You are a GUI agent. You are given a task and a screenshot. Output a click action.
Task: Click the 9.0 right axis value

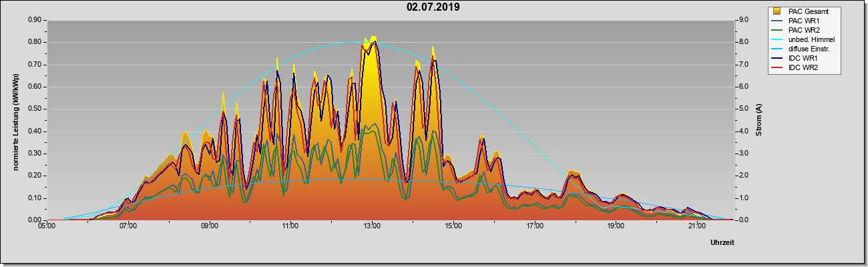click(x=744, y=20)
